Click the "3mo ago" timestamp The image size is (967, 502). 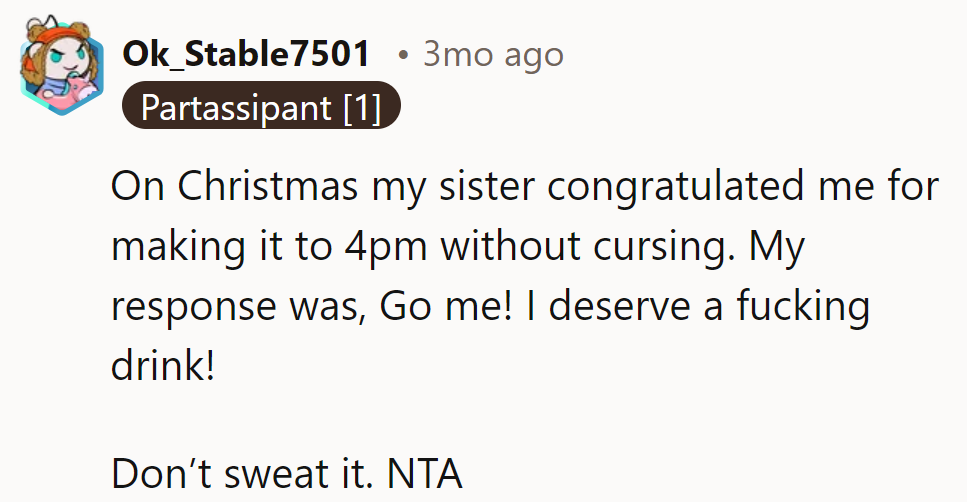pos(493,54)
